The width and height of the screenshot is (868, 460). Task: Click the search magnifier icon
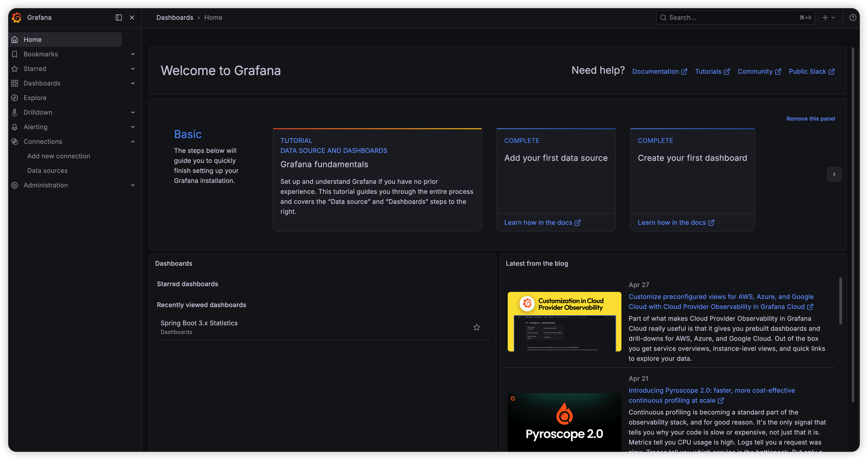663,18
